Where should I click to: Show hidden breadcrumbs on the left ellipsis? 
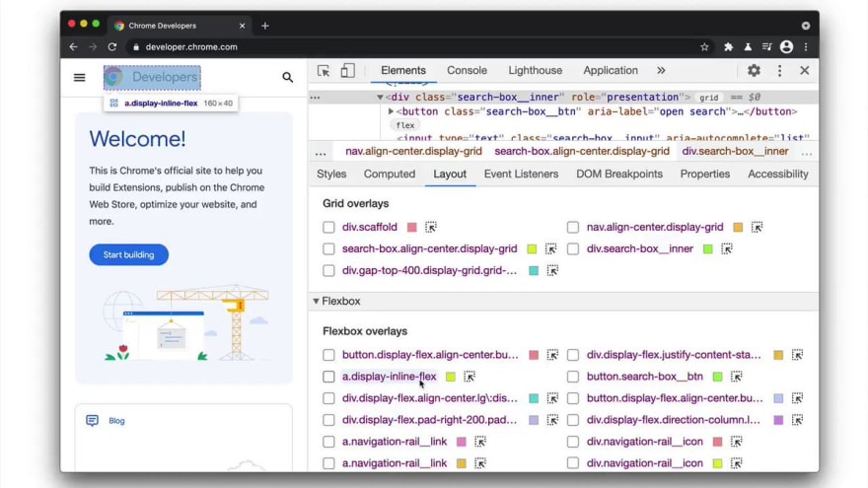coord(321,153)
